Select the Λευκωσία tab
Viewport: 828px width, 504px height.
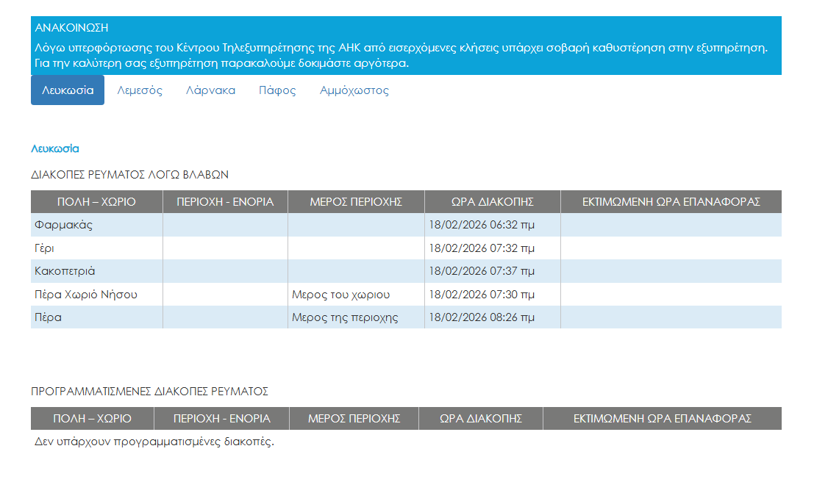coord(68,90)
